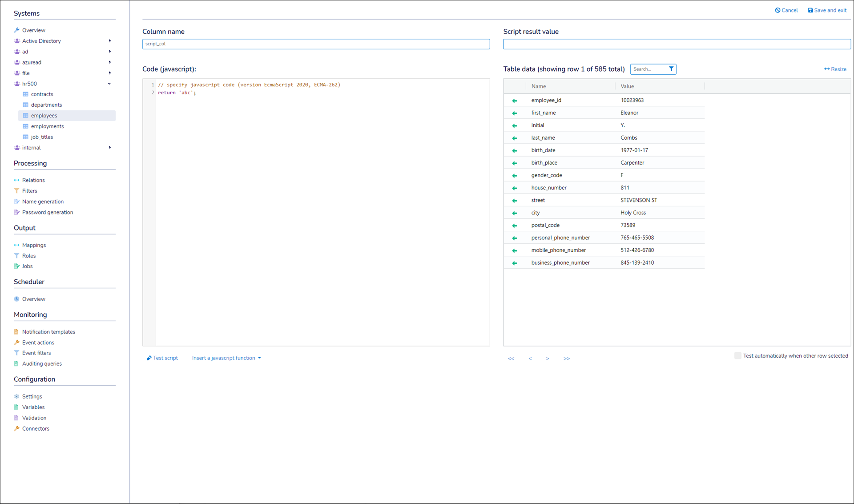Click the green arrow next to postal_code

[515, 226]
